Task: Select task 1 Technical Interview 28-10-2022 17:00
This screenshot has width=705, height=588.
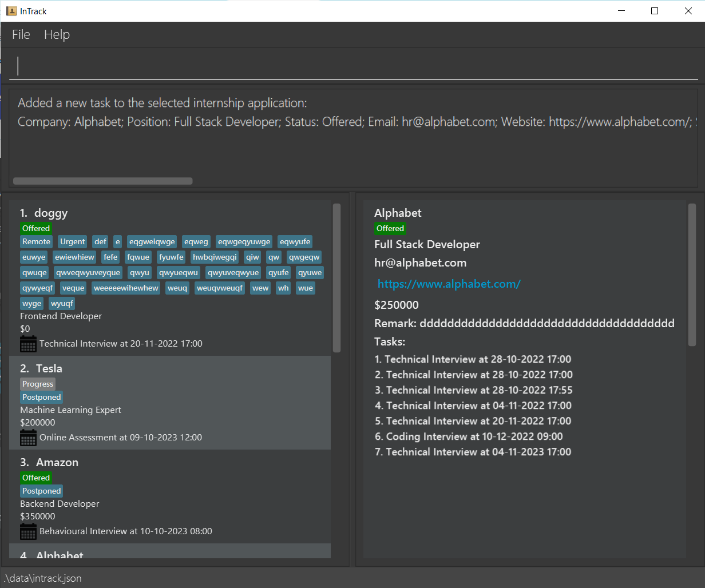Action: (473, 359)
